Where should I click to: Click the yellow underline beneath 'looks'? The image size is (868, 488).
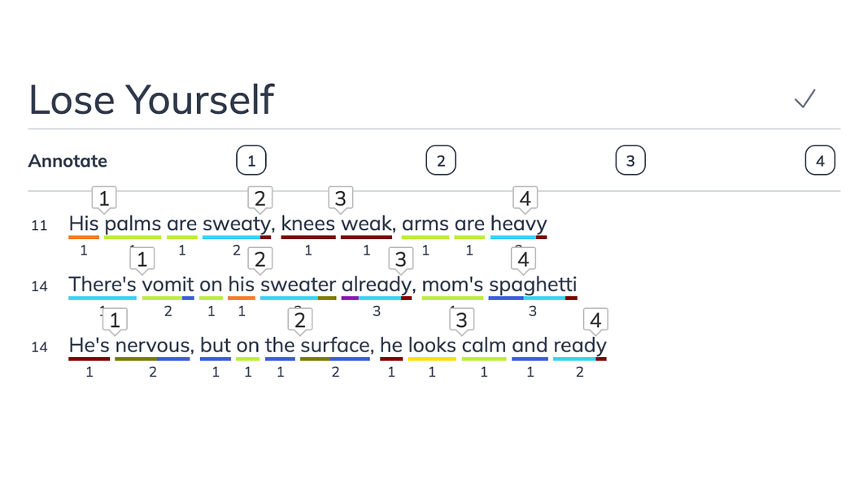click(432, 359)
